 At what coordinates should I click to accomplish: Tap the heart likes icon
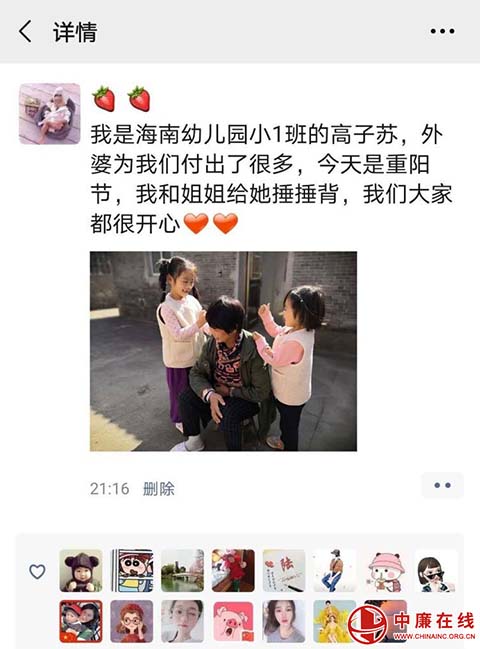pos(37,572)
